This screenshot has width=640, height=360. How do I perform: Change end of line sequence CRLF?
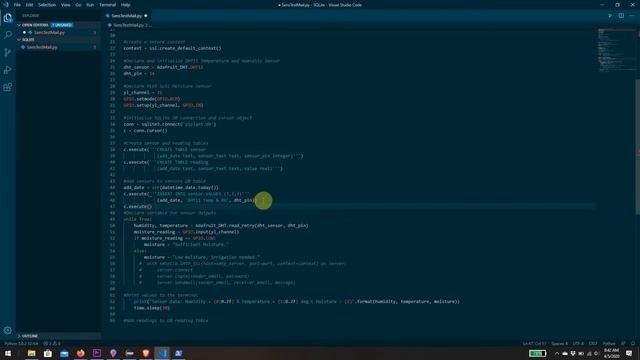pyautogui.click(x=593, y=344)
